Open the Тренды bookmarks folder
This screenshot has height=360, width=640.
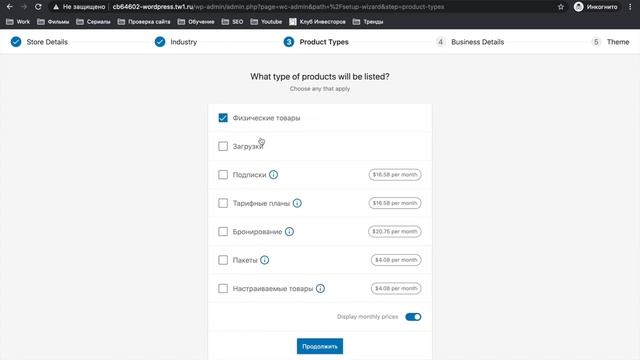(368, 22)
